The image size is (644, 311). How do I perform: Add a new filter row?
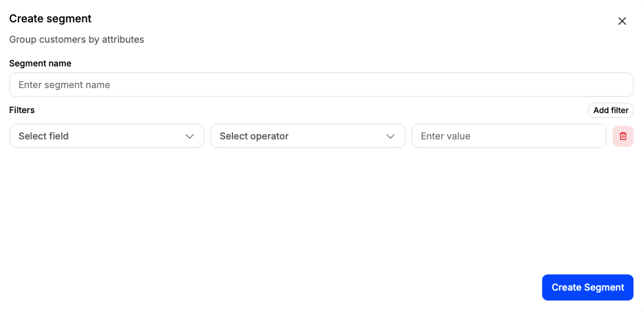(610, 110)
